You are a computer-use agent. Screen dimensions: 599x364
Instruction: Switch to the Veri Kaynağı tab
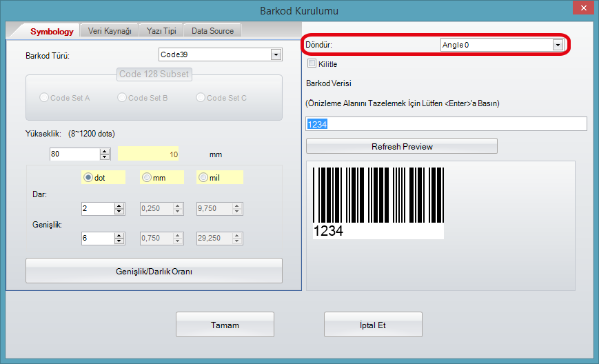point(110,31)
